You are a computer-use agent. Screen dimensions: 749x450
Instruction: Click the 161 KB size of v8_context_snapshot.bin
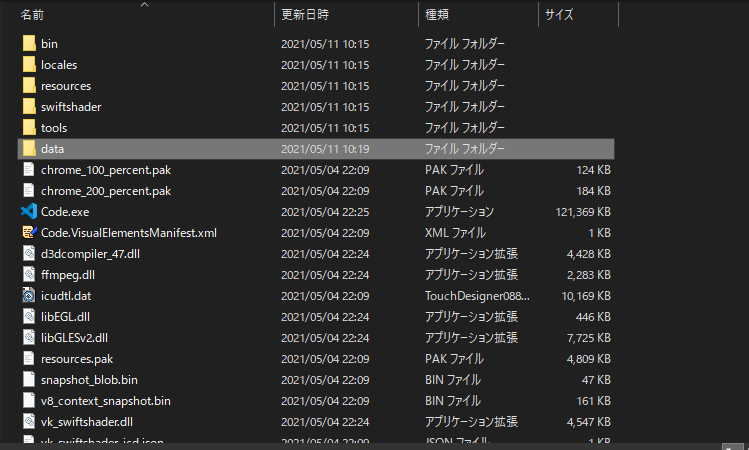[593, 401]
